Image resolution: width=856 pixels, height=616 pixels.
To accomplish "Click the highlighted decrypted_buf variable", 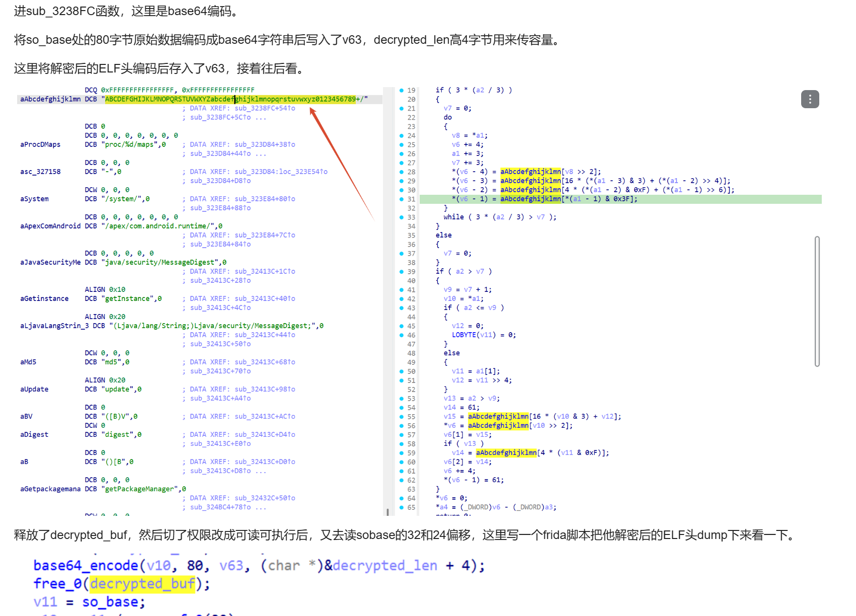I will click(x=142, y=583).
